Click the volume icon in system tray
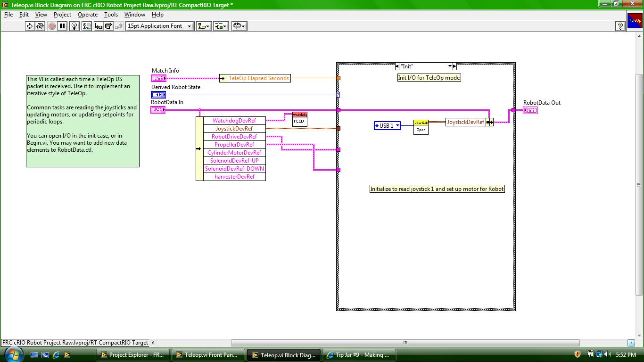The height and width of the screenshot is (362, 644). (608, 354)
